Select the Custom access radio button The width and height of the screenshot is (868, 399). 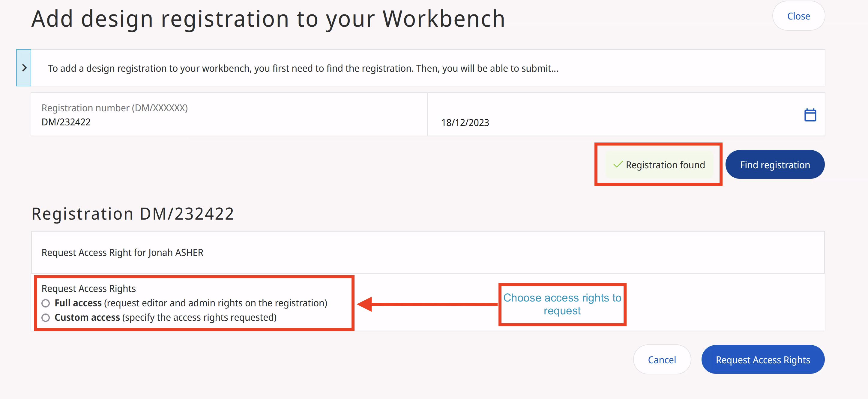coord(46,317)
